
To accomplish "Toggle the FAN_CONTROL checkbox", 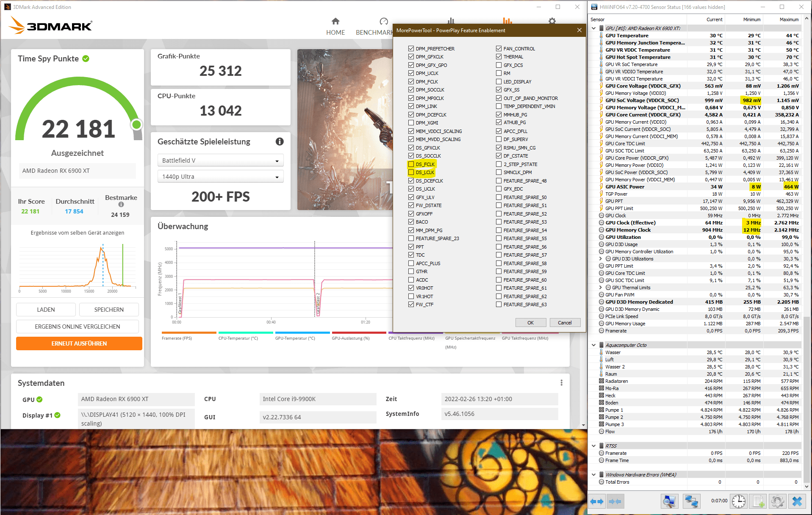I will [499, 49].
